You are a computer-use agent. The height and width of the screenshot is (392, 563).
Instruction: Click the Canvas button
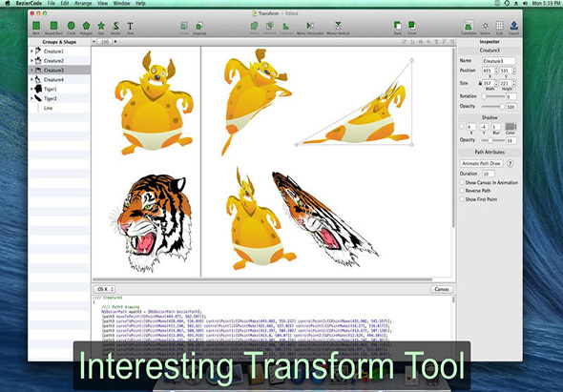[442, 289]
